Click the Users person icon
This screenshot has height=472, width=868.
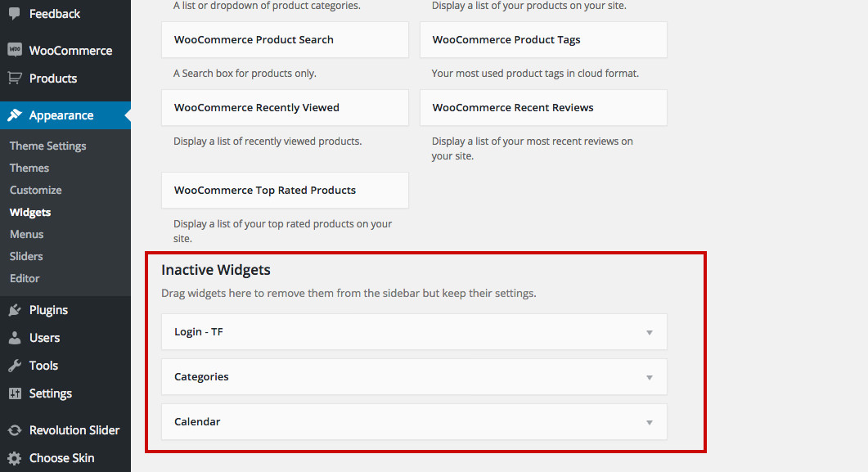coord(15,338)
